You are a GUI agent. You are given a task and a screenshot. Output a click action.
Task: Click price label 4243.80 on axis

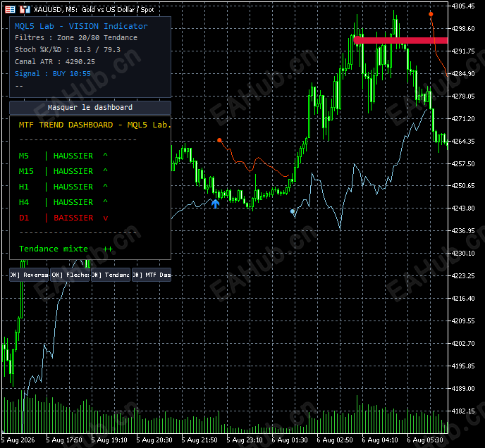point(463,208)
